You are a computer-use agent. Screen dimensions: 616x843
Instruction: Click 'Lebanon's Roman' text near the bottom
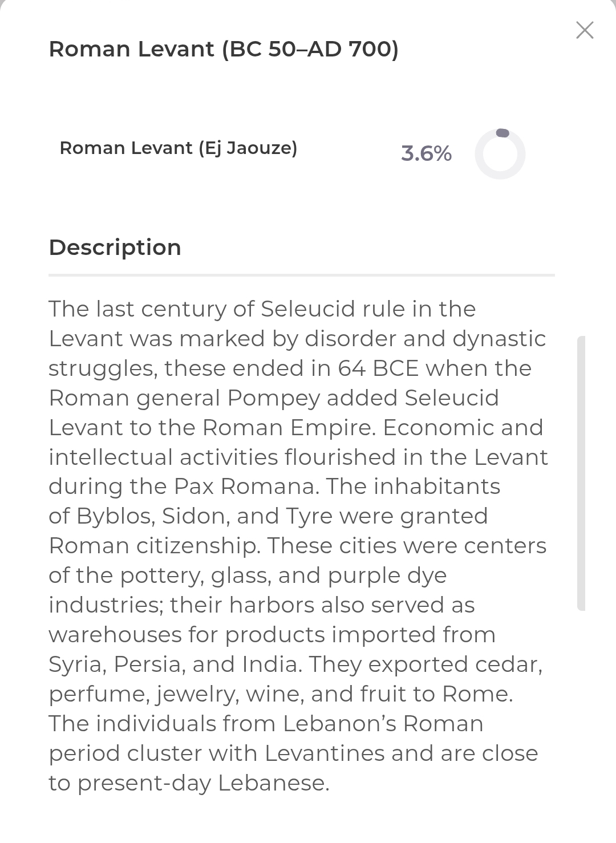tap(383, 724)
